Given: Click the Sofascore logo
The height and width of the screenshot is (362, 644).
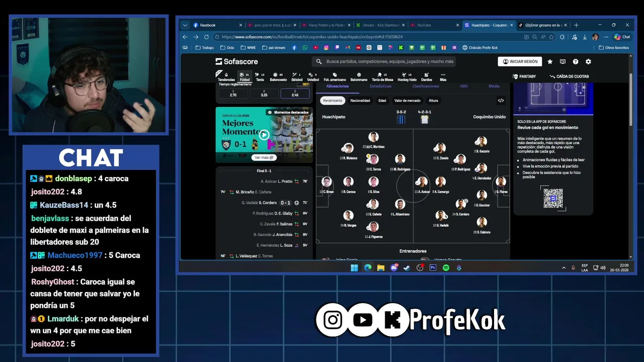Looking at the screenshot, I should coord(236,61).
